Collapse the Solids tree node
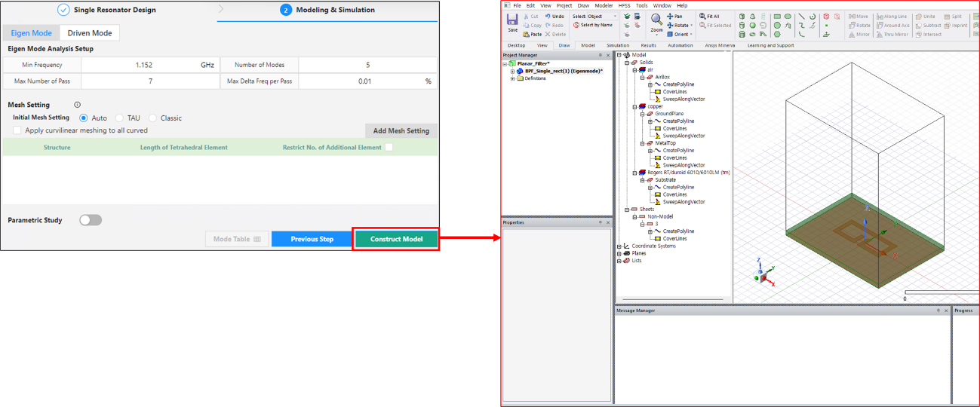 click(x=626, y=63)
